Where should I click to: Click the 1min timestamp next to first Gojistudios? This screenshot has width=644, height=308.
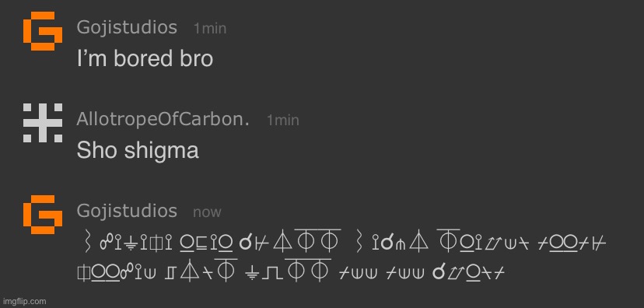210,28
